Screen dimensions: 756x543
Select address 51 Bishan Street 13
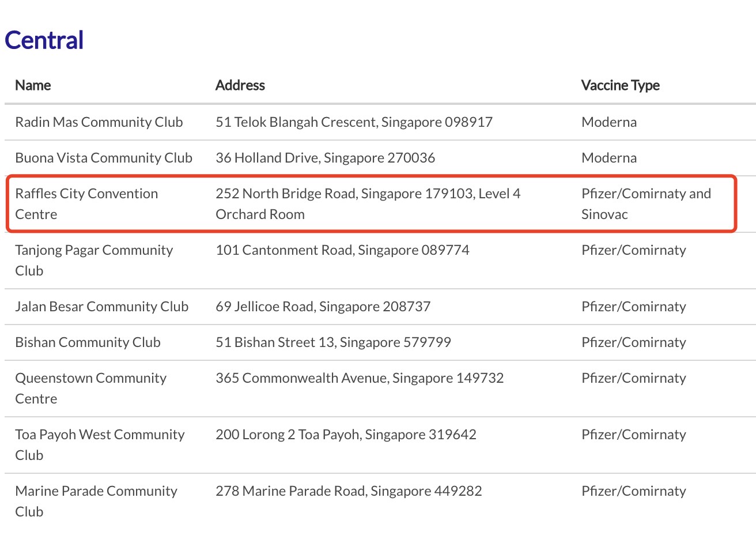click(333, 342)
